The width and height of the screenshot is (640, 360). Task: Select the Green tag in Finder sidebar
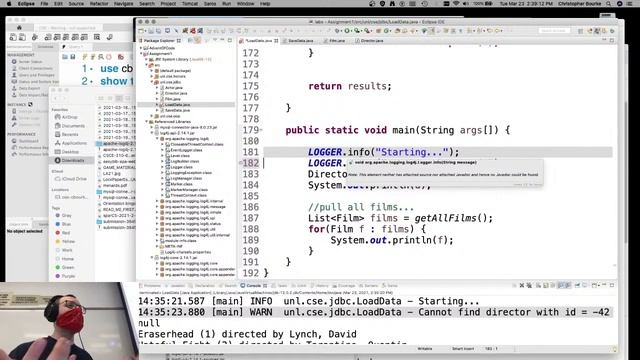(64, 267)
